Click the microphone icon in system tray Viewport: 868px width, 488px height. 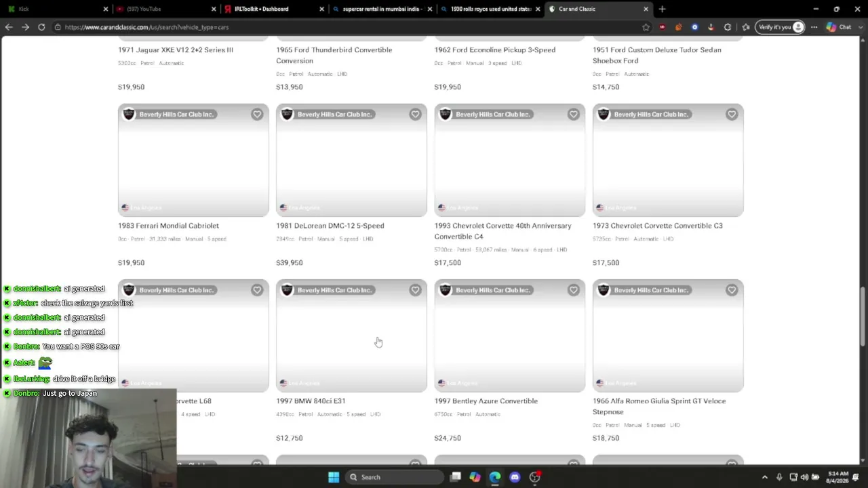tap(779, 477)
